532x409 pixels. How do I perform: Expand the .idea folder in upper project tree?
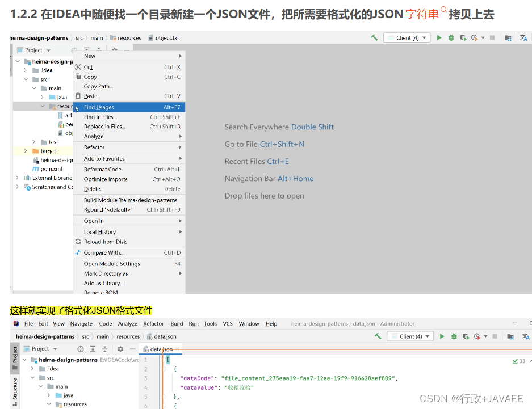26,70
